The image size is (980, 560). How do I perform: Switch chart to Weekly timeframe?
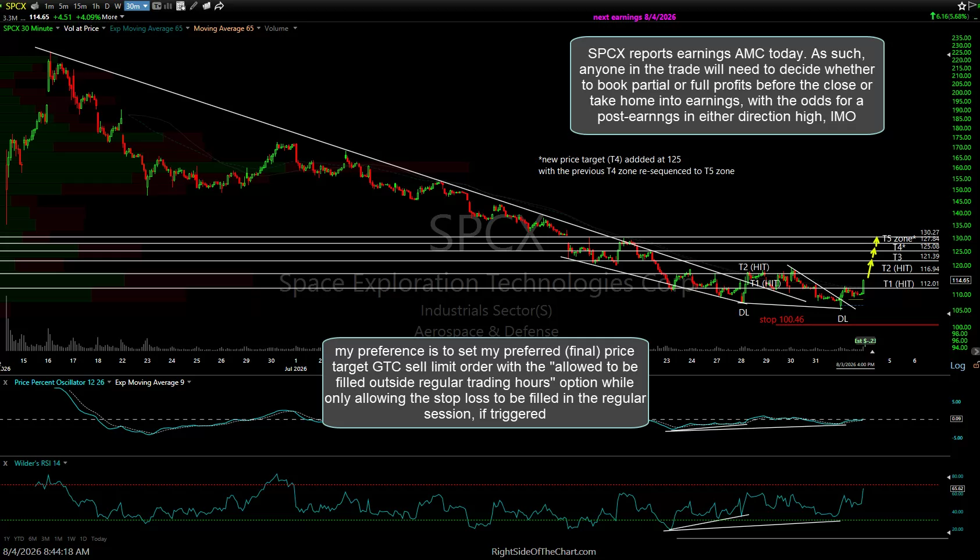pos(117,6)
